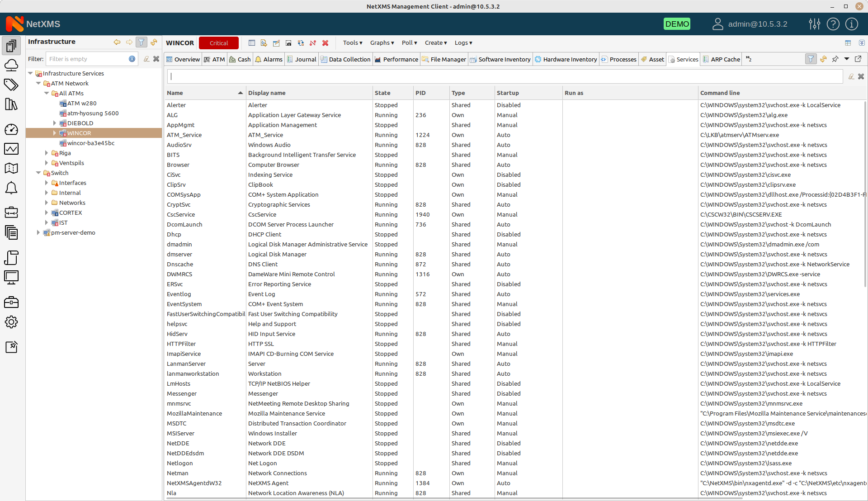Click the Critical status button
The width and height of the screenshot is (868, 501).
pos(219,43)
